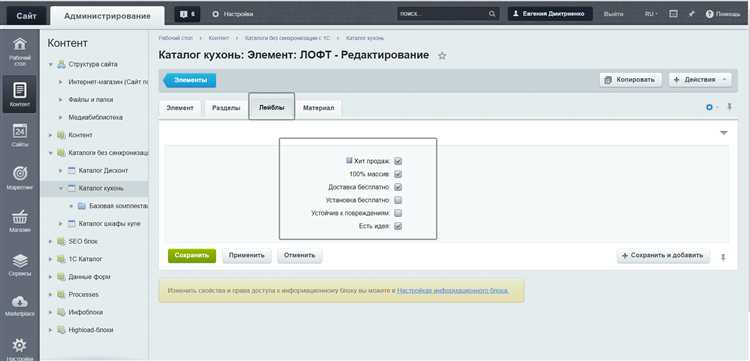750x361 pixels.
Task: Click Каталоги без синхронизации breadcrumb
Action: pyautogui.click(x=286, y=38)
